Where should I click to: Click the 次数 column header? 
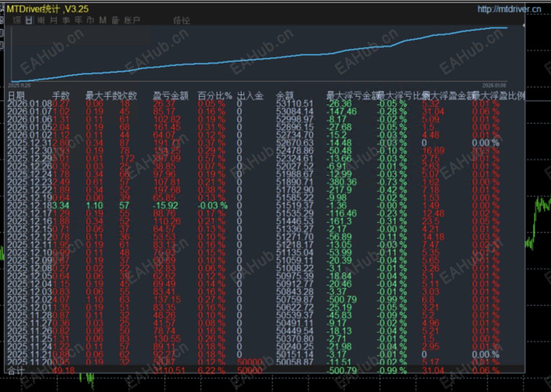click(x=128, y=96)
